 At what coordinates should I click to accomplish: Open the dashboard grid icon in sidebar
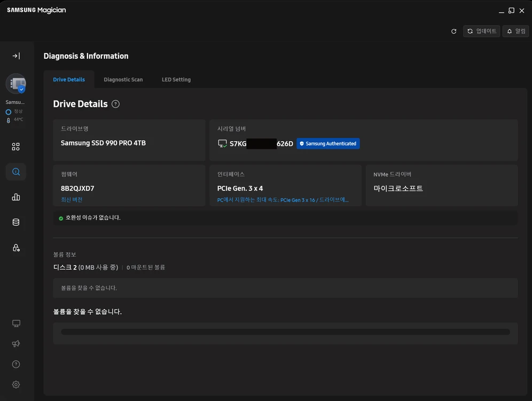tap(16, 146)
